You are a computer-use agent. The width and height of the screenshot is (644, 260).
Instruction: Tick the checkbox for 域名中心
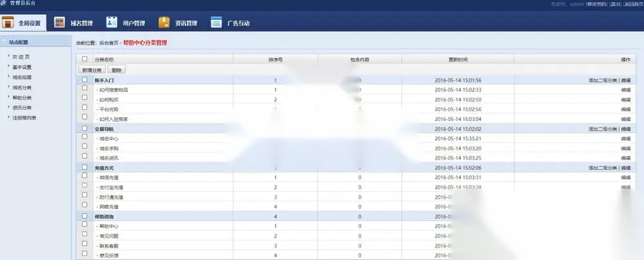pos(84,136)
